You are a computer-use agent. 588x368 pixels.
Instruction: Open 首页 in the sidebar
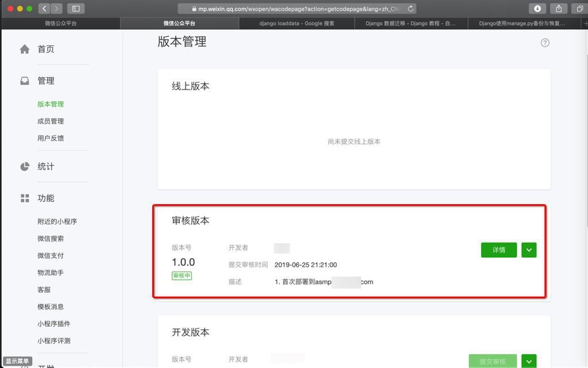(x=46, y=49)
